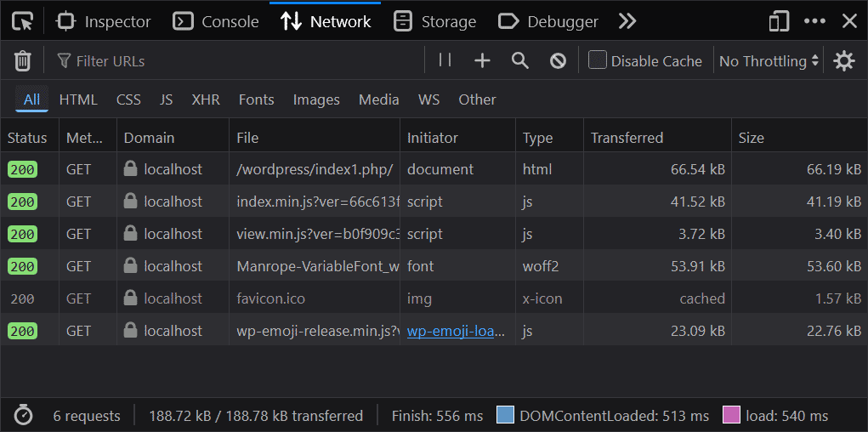
Task: Pause network recording
Action: (445, 60)
